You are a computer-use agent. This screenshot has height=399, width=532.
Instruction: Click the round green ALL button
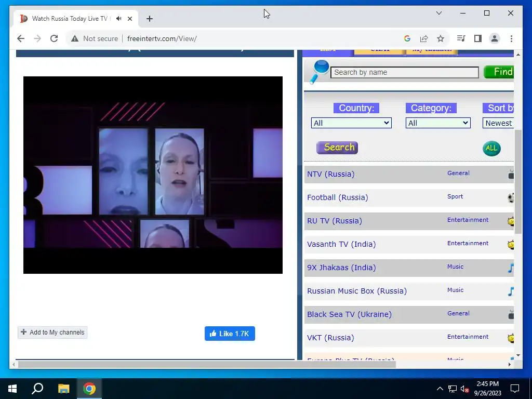(491, 148)
